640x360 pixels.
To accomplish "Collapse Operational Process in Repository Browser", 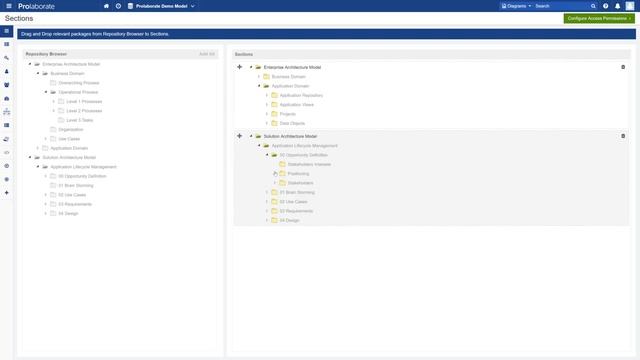I will pyautogui.click(x=46, y=92).
